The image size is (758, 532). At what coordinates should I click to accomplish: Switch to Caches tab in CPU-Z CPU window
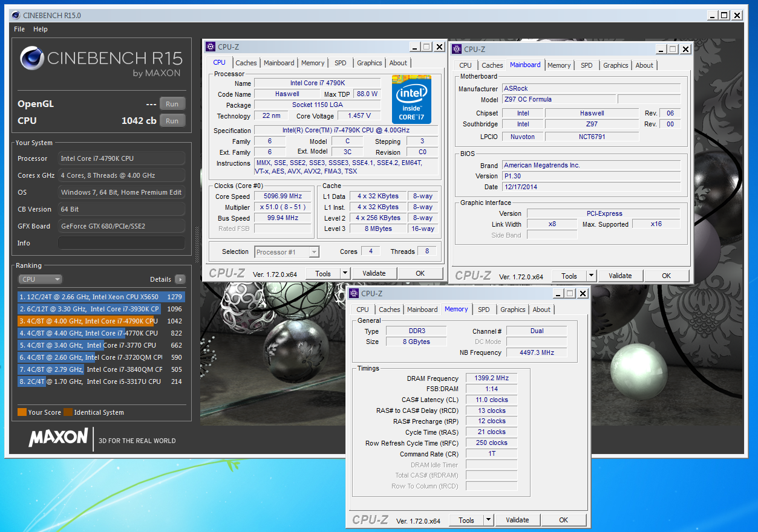246,63
